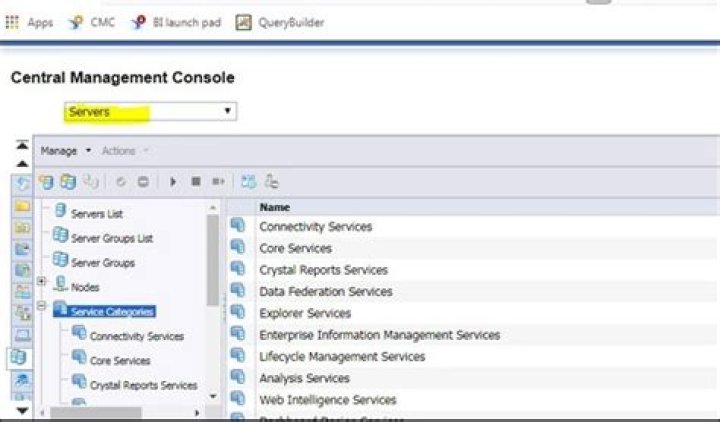Select Servers List in the tree

coord(97,214)
